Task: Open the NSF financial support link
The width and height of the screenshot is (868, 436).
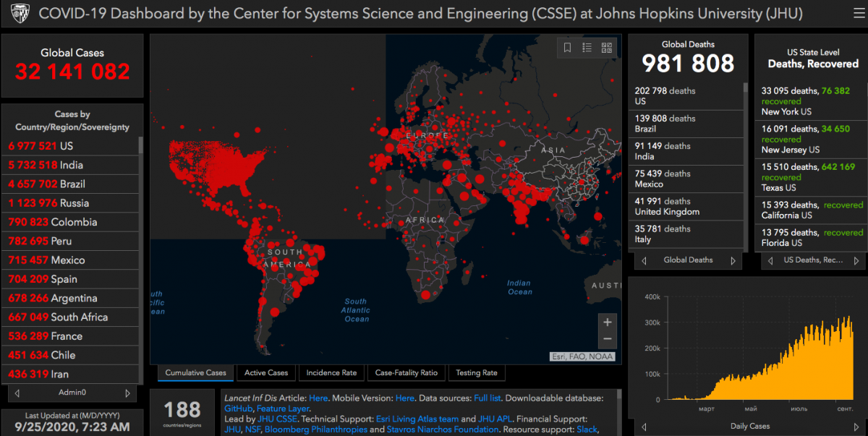Action: point(252,429)
